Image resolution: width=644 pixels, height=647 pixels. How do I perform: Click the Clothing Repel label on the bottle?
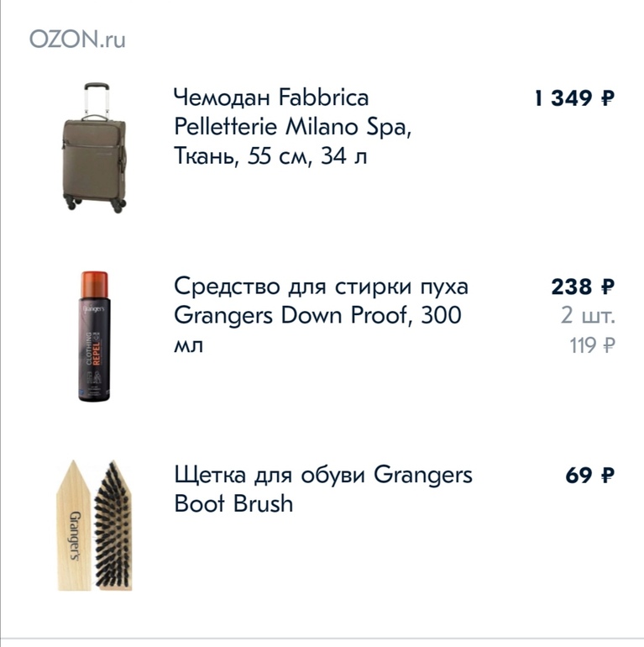[x=96, y=353]
